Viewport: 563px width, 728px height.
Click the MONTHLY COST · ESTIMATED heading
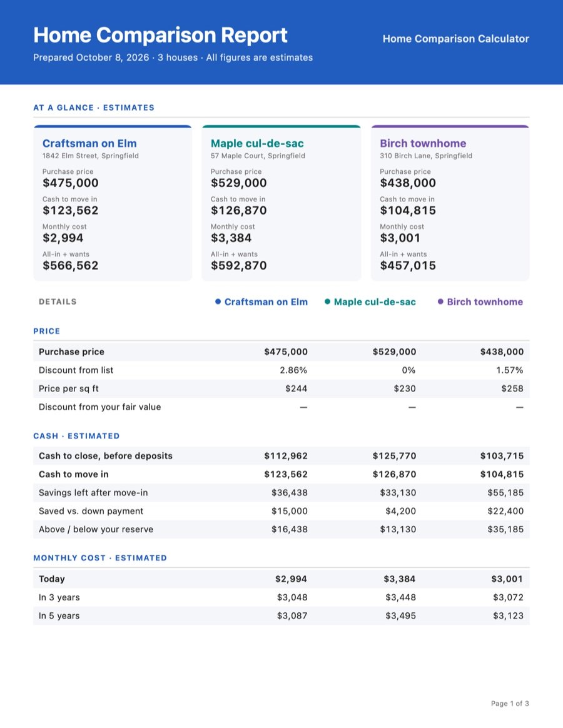coord(100,559)
